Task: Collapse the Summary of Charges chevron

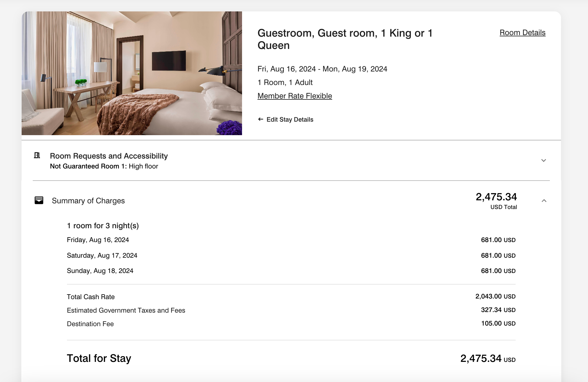Action: [x=544, y=201]
